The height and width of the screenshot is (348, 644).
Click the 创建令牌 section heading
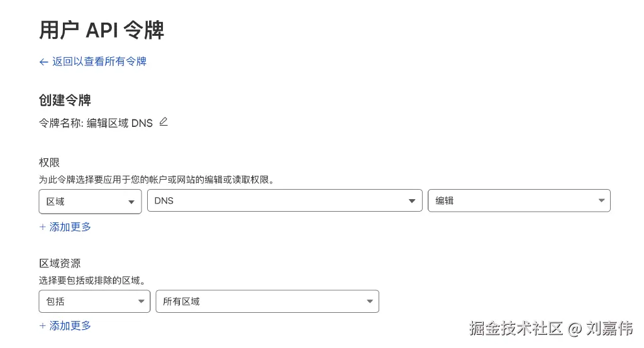(65, 100)
